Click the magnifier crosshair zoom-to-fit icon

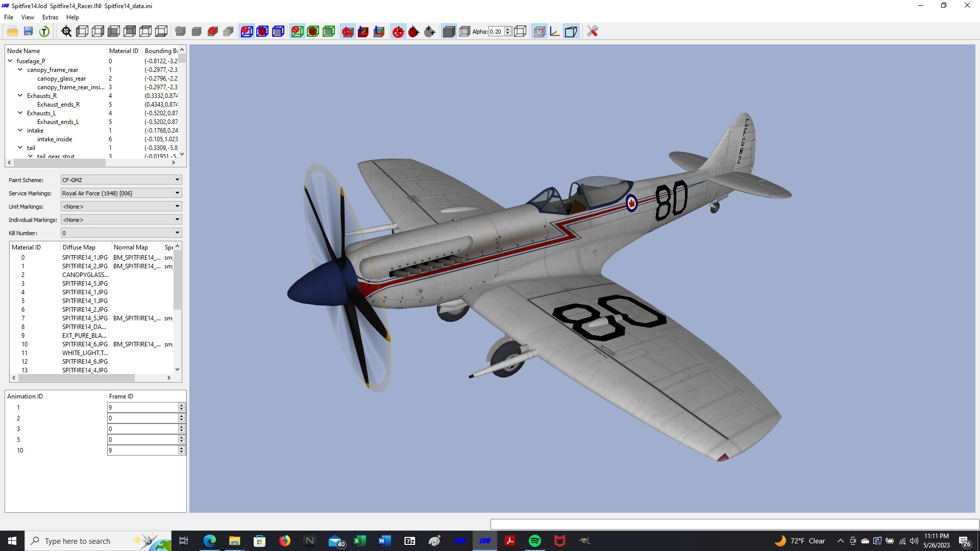click(x=66, y=32)
